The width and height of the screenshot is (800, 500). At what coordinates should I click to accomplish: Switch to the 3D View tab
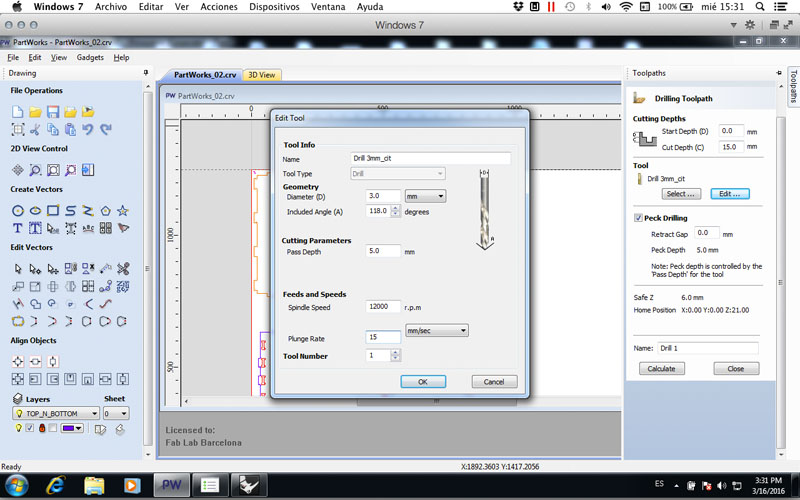262,75
